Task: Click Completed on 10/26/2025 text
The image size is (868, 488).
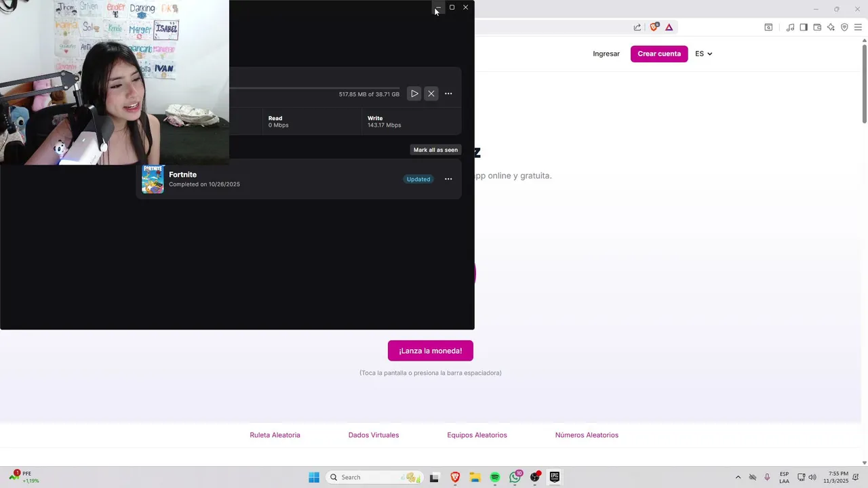Action: coord(204,184)
